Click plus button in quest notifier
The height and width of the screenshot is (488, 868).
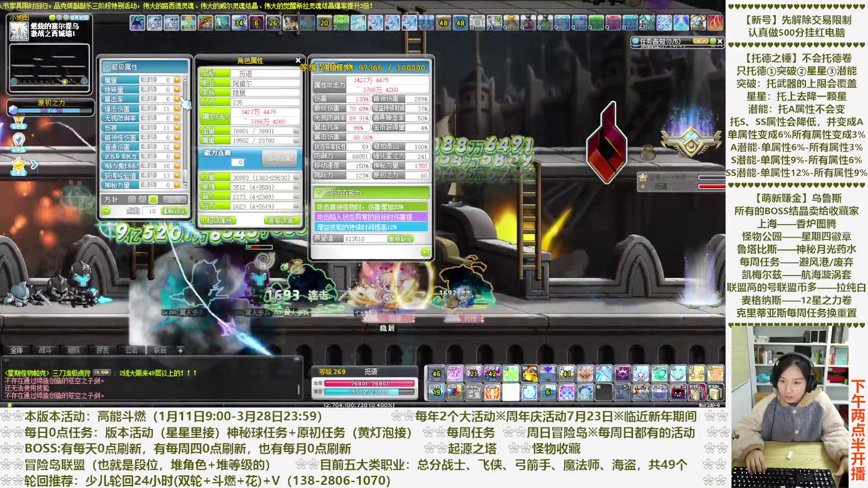click(x=713, y=41)
